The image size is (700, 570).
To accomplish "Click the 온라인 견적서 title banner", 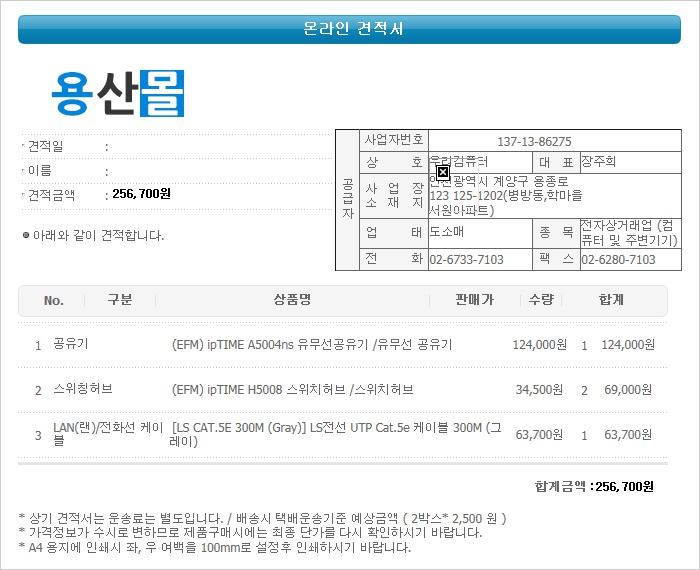I will [349, 29].
